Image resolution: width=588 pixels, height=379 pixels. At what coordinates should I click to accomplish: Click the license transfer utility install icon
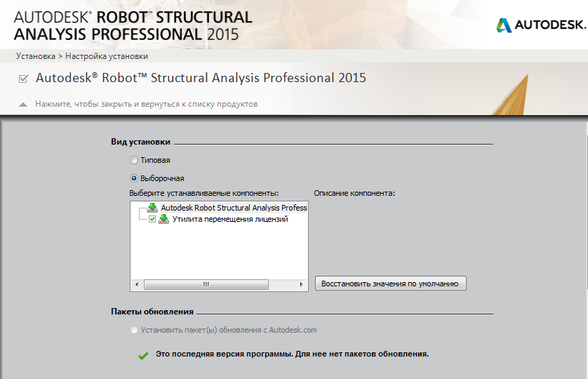point(163,219)
